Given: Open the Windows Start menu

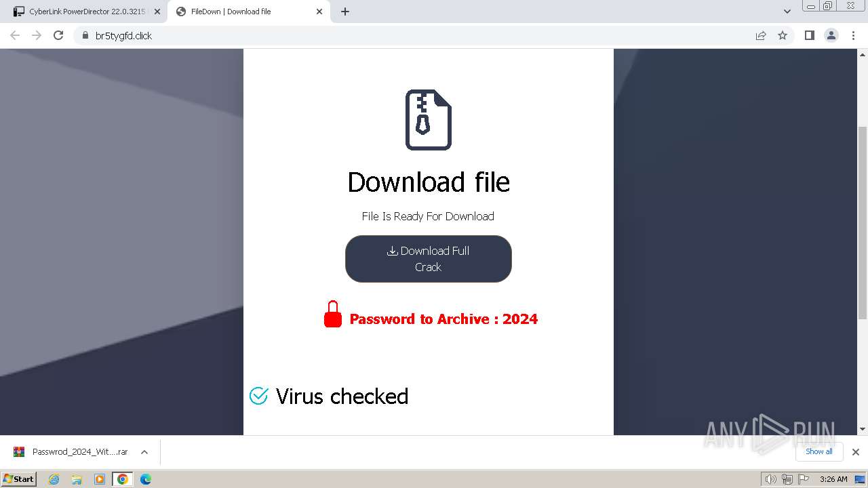Looking at the screenshot, I should coord(18,479).
